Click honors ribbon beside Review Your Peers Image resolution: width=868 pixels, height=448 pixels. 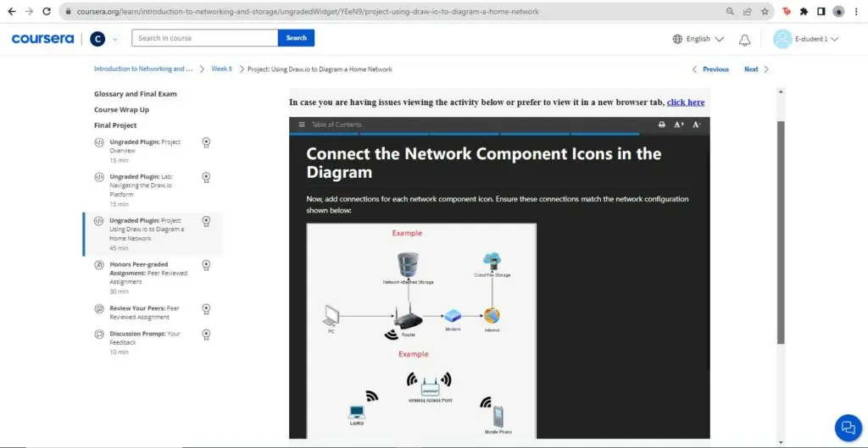pyautogui.click(x=206, y=309)
